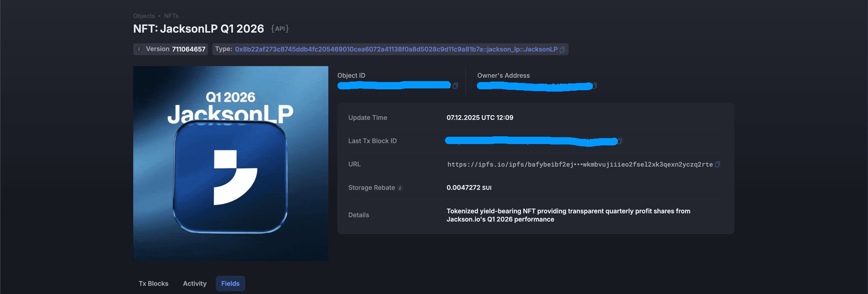Viewport: 868px width, 294px height.
Task: Select the Fields tab
Action: (230, 284)
